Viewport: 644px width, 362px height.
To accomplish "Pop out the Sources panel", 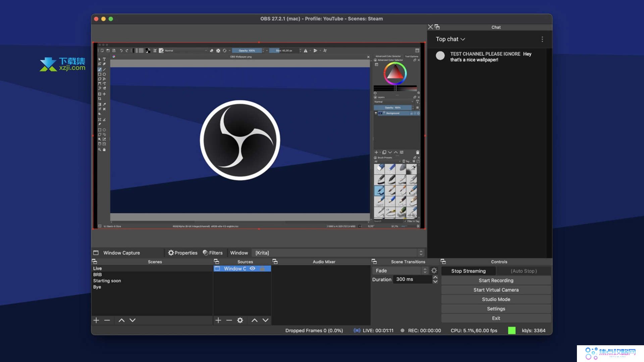I will [217, 261].
